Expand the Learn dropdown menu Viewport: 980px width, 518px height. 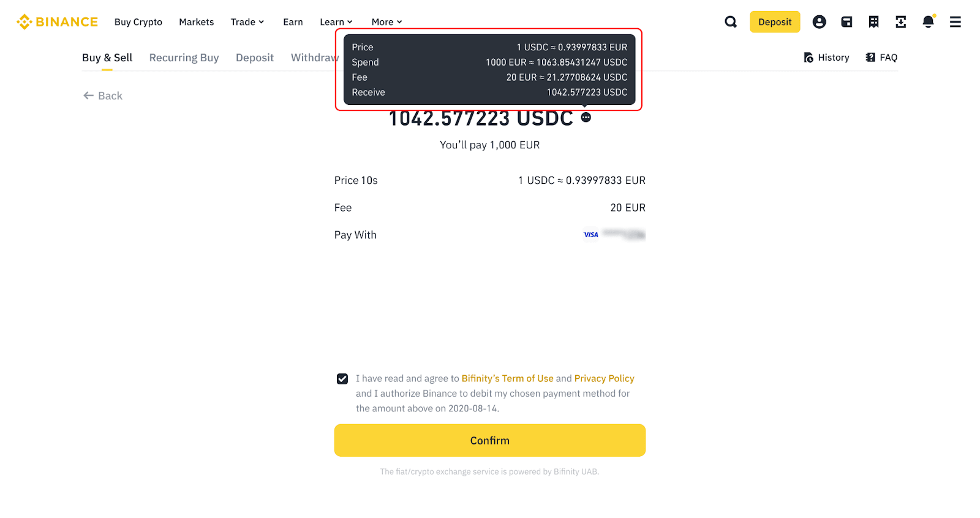point(336,22)
